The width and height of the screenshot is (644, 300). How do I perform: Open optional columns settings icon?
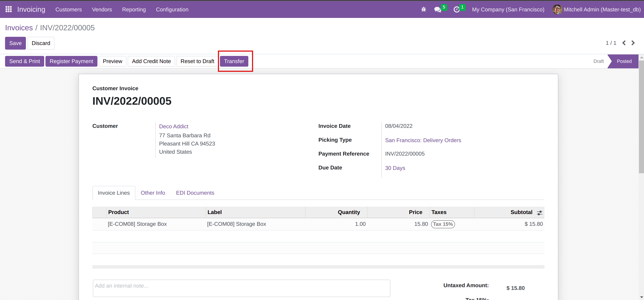pos(539,213)
